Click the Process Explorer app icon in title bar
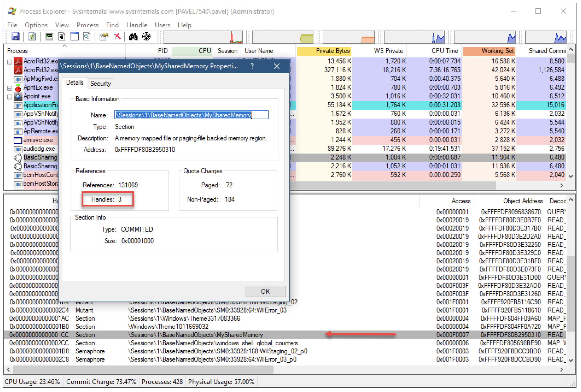 (x=12, y=11)
